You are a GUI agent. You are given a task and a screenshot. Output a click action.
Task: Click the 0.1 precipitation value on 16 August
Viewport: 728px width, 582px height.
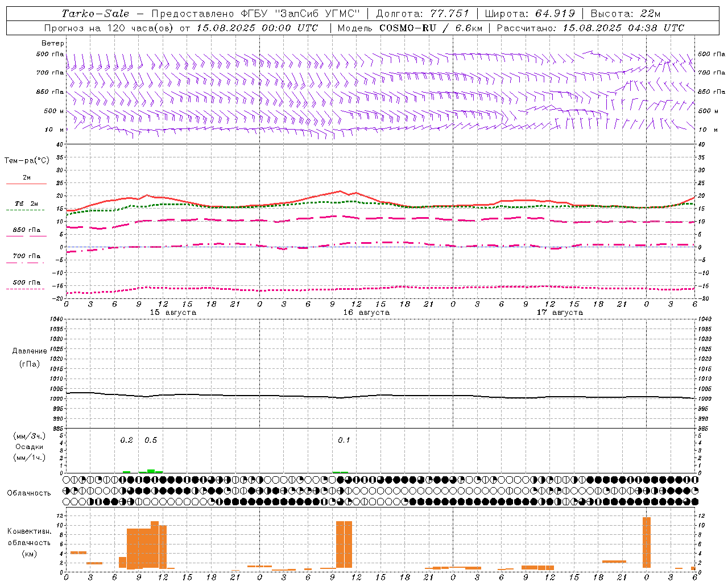pos(344,440)
